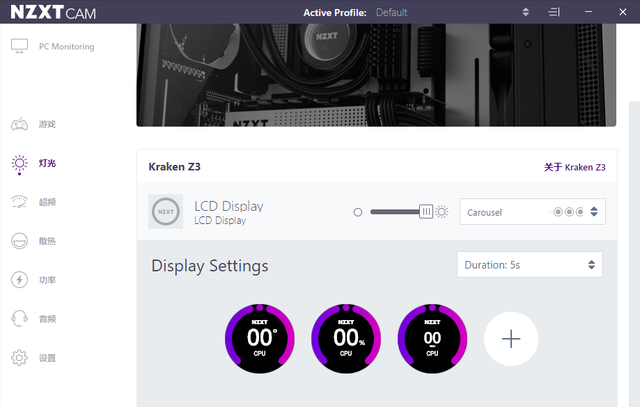Select the CPU percentage load display thumbnail
The width and height of the screenshot is (640, 407).
[x=346, y=338]
